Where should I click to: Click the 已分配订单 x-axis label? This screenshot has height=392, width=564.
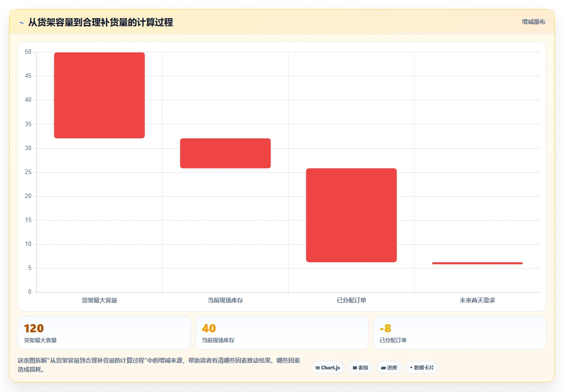(351, 300)
